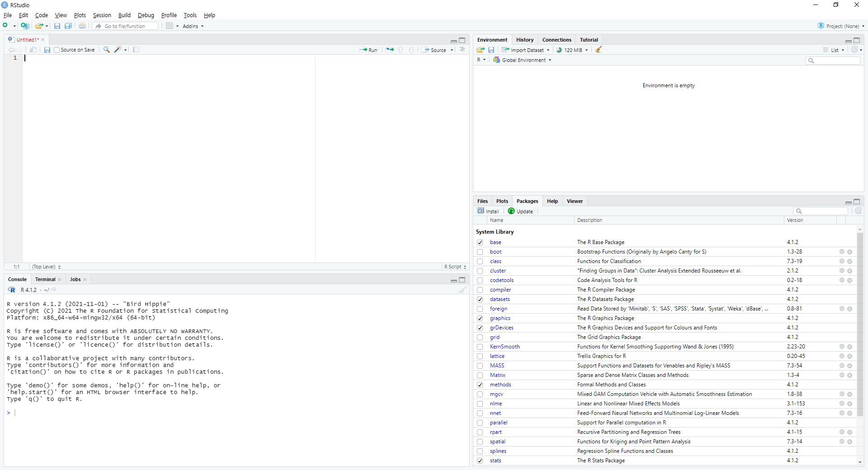The height and width of the screenshot is (470, 868).
Task: Uncheck the stats package checkbox
Action: coord(480,461)
